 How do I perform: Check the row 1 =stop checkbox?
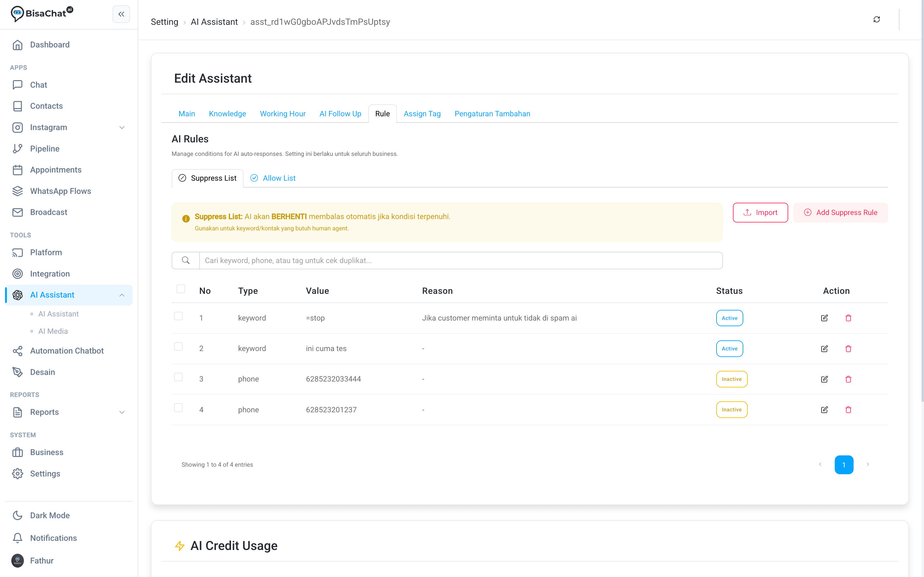tap(178, 316)
